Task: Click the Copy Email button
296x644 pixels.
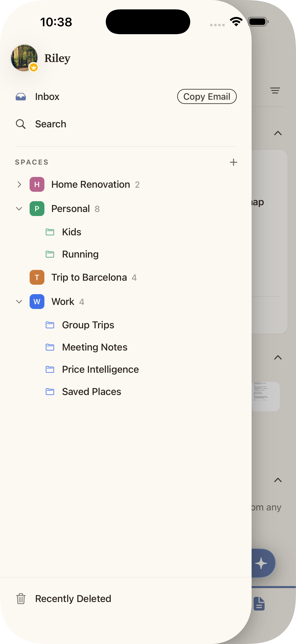Action: 207,97
